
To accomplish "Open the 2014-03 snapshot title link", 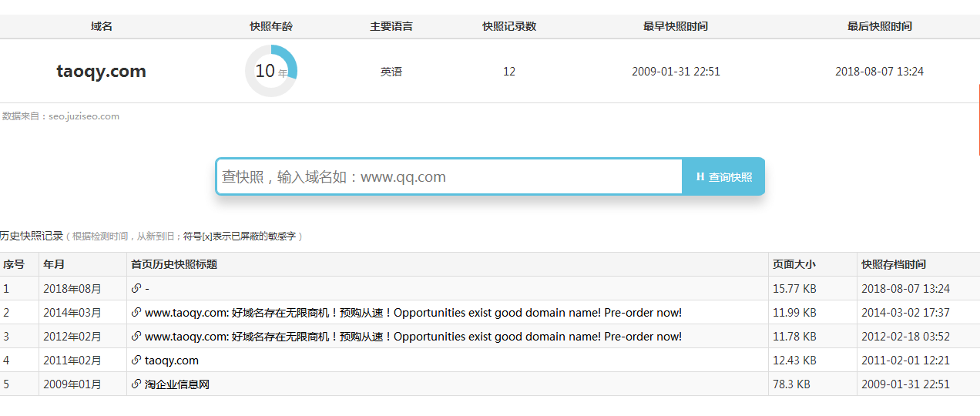I will click(x=413, y=313).
